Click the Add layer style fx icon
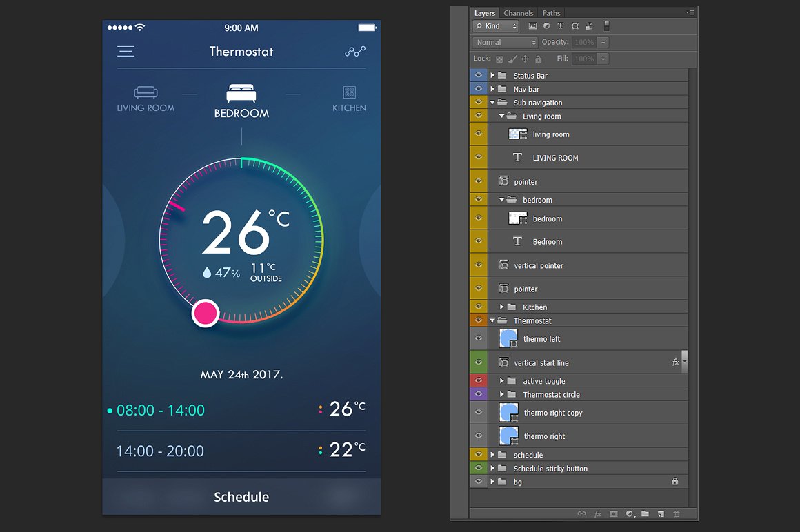This screenshot has width=800, height=532. 597,514
